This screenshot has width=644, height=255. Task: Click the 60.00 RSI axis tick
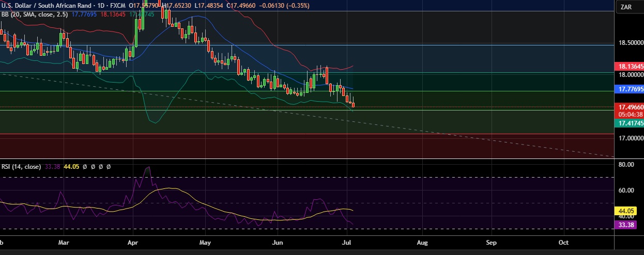tap(626, 190)
